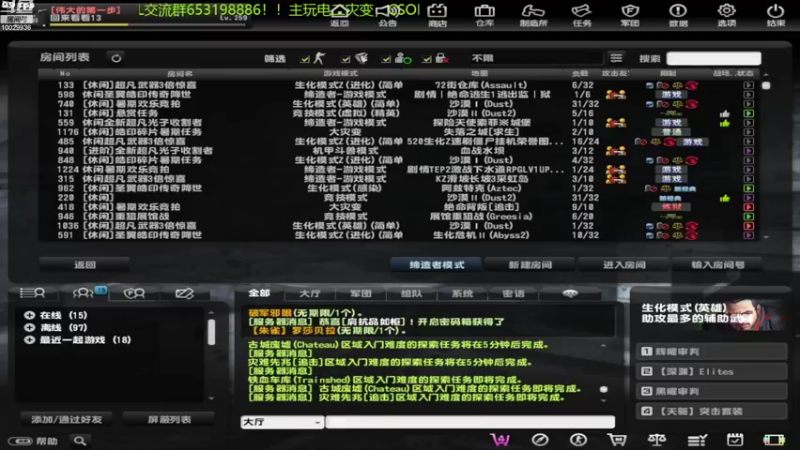The image size is (800, 450).
Task: Switch to the 系统 chat tab
Action: click(462, 293)
